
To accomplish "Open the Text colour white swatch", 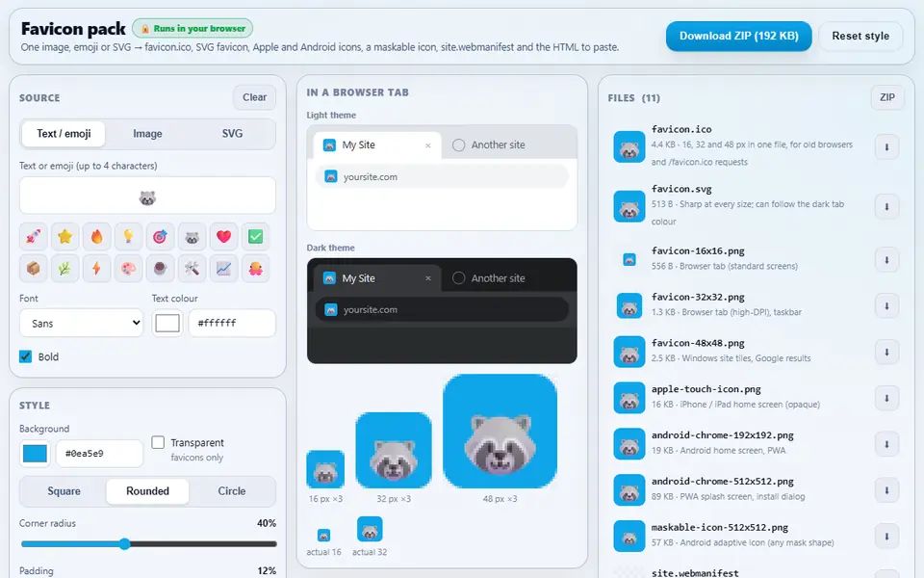I will tap(167, 324).
